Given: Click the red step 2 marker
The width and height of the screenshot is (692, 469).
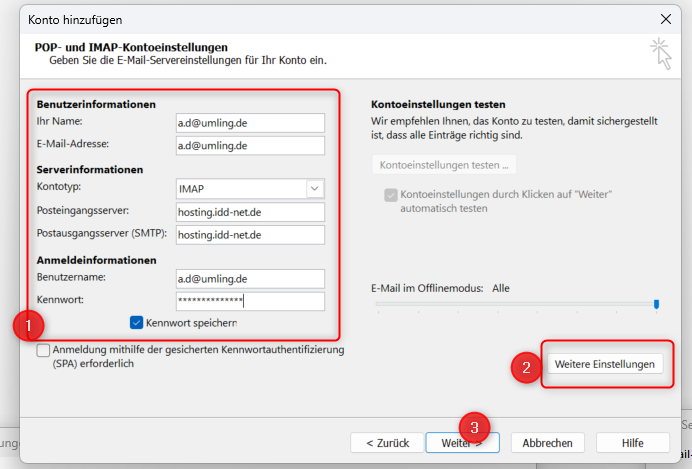Looking at the screenshot, I should pos(526,368).
